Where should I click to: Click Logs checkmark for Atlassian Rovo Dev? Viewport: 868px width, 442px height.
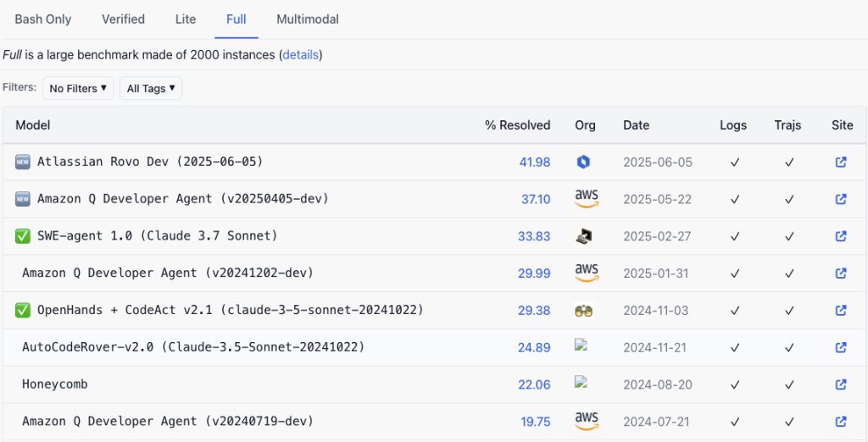[x=734, y=162]
